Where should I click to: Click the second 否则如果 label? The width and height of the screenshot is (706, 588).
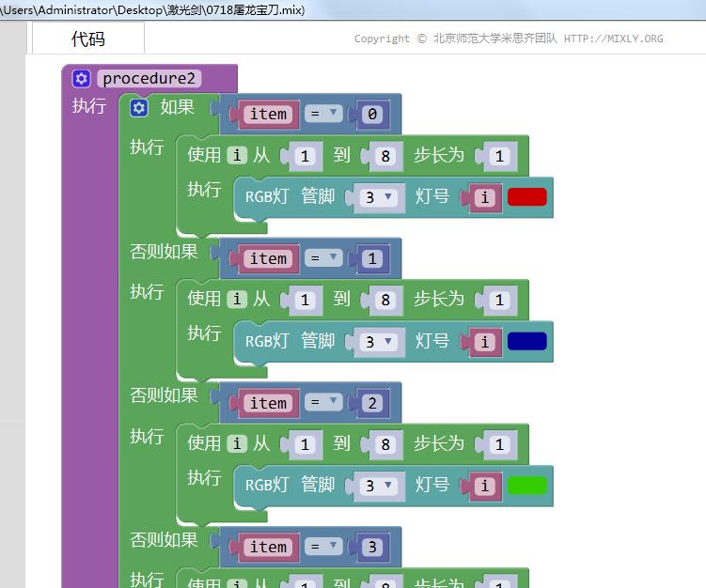coord(164,395)
